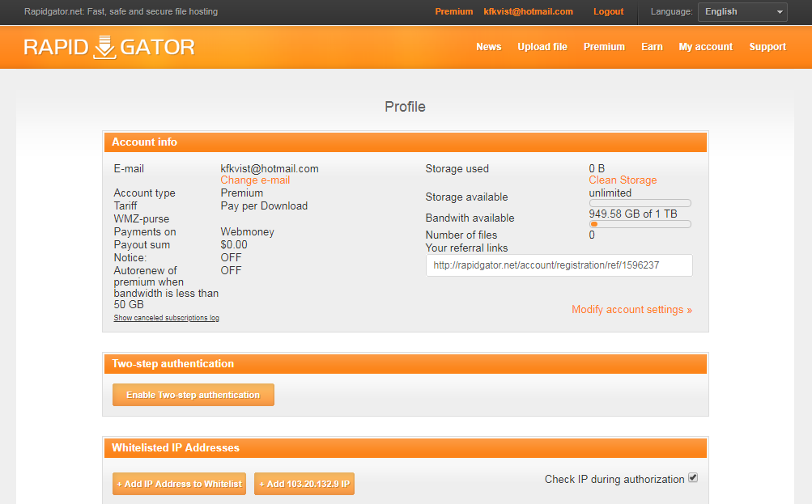
Task: Open Modify account settings link
Action: [x=631, y=309]
